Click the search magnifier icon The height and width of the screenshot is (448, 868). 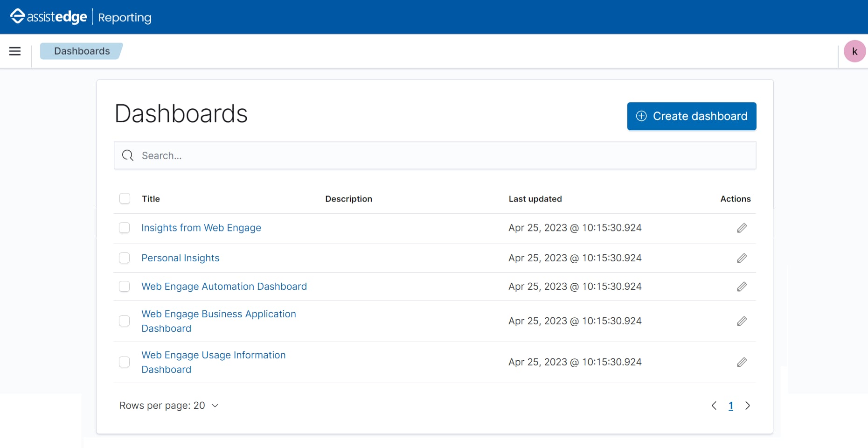tap(127, 155)
